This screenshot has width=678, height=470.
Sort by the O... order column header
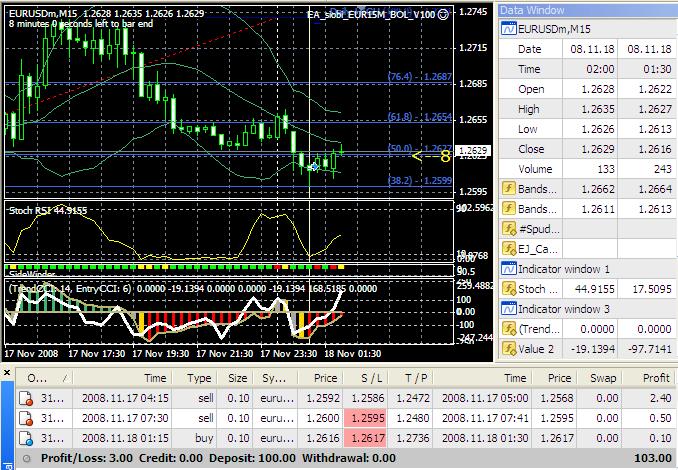pyautogui.click(x=45, y=378)
